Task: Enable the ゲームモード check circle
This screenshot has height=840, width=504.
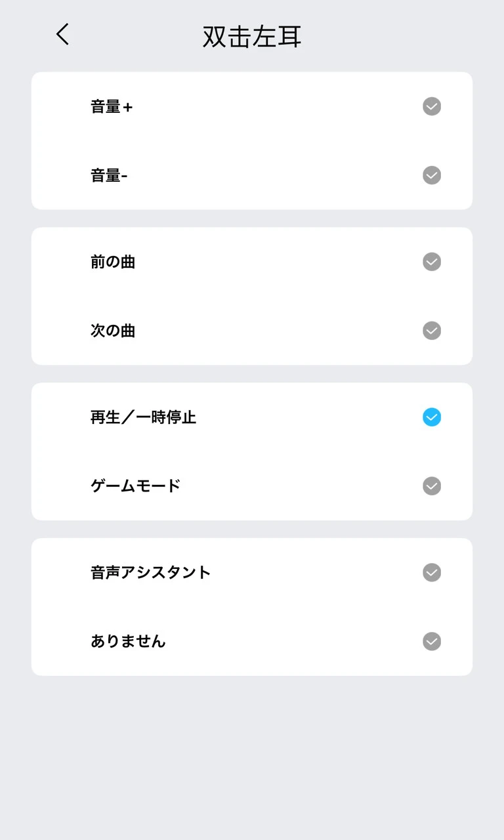Action: (x=432, y=486)
